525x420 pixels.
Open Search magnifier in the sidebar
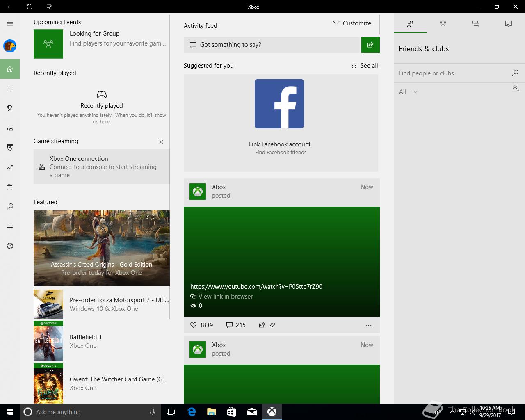coord(10,207)
